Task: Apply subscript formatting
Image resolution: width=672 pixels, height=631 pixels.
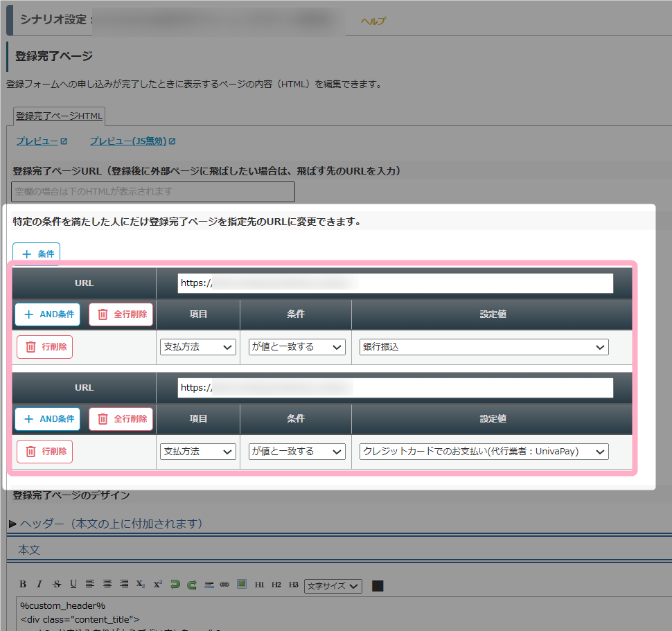Action: coord(141,585)
